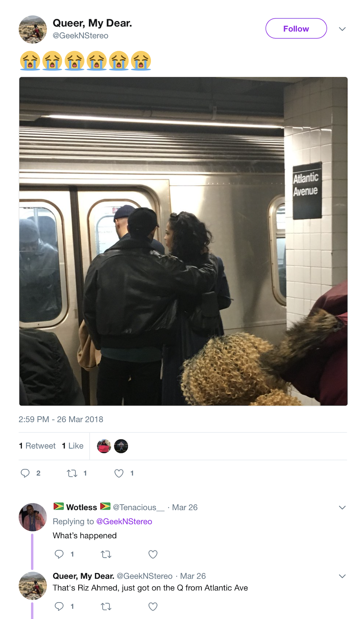The width and height of the screenshot is (364, 619).
Task: Follow the Queer, My Dear account
Action: (296, 29)
